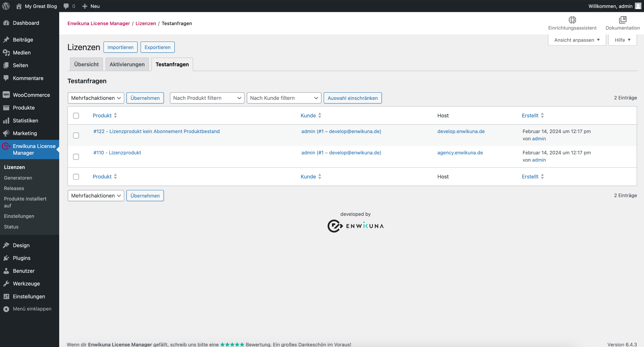
Task: Toggle the select-all checkbox in table header
Action: tap(76, 116)
